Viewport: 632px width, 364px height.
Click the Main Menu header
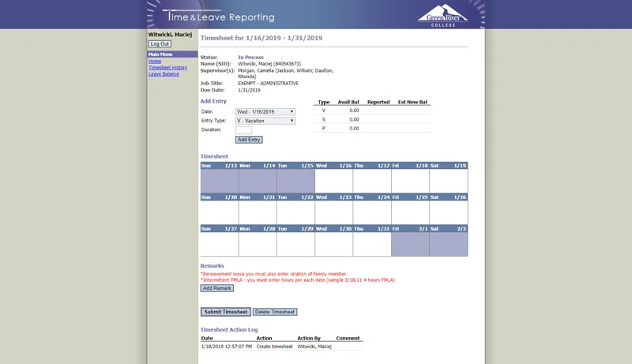(172, 54)
